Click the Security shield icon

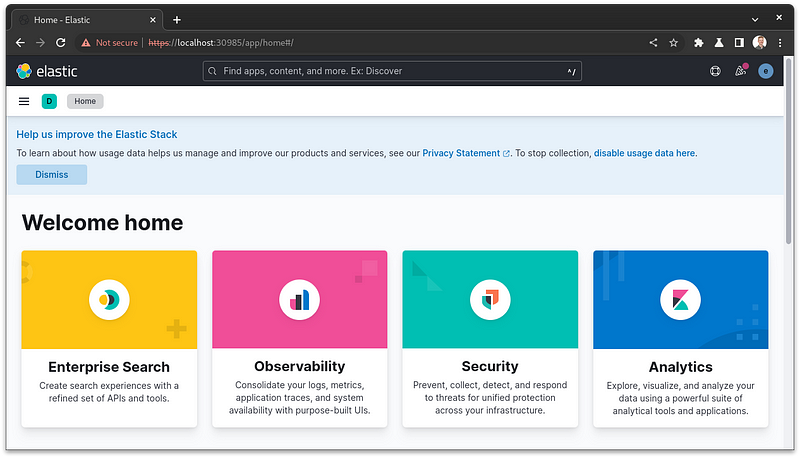pyautogui.click(x=490, y=300)
